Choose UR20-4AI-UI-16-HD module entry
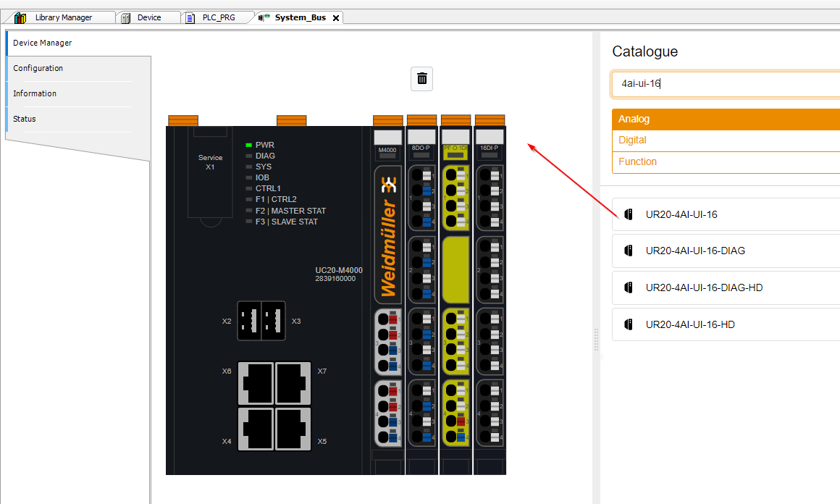The height and width of the screenshot is (504, 840). click(726, 324)
